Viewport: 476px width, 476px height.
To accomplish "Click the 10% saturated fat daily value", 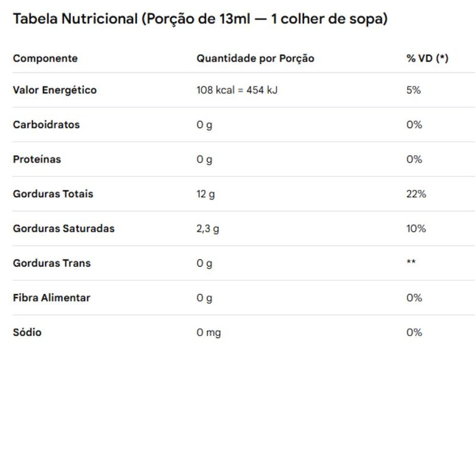I will click(x=416, y=228).
